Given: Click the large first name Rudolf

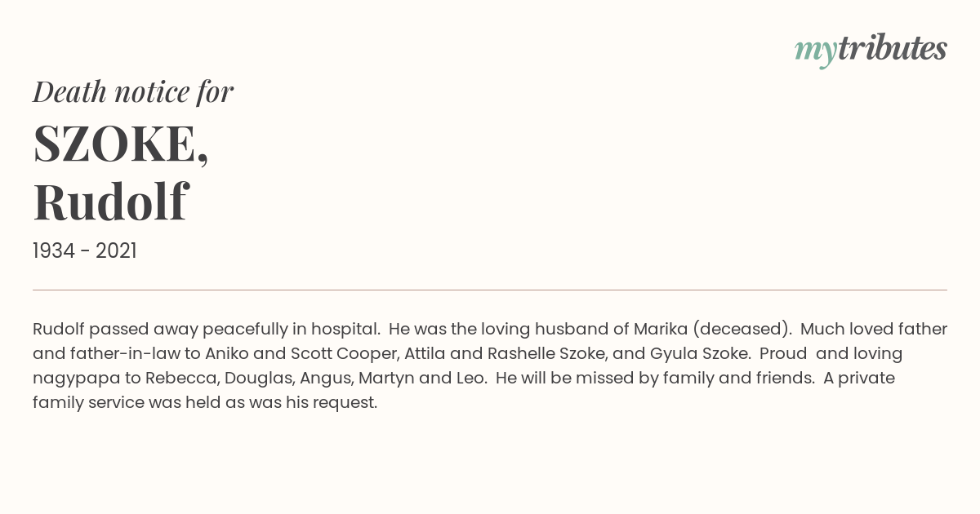Looking at the screenshot, I should pyautogui.click(x=110, y=202).
